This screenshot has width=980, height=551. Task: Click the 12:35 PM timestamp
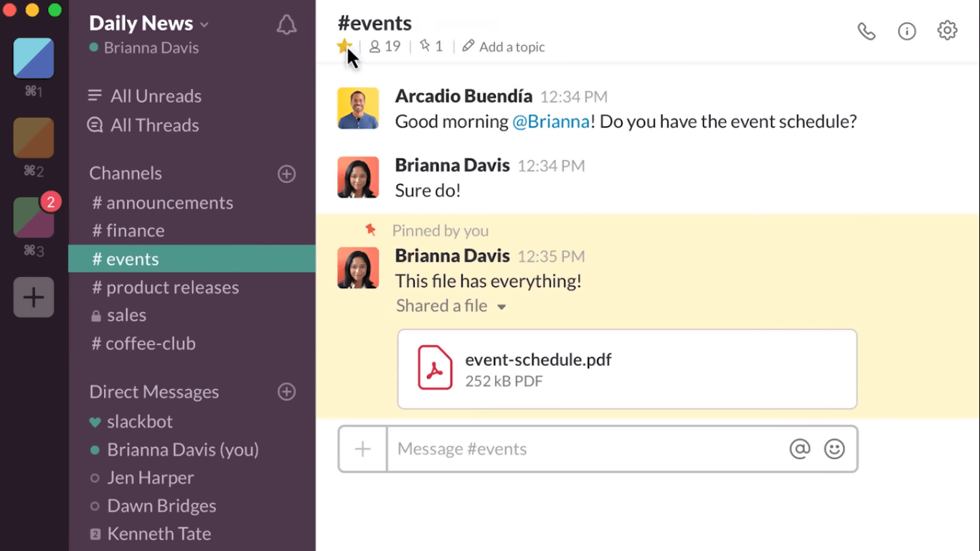(551, 256)
